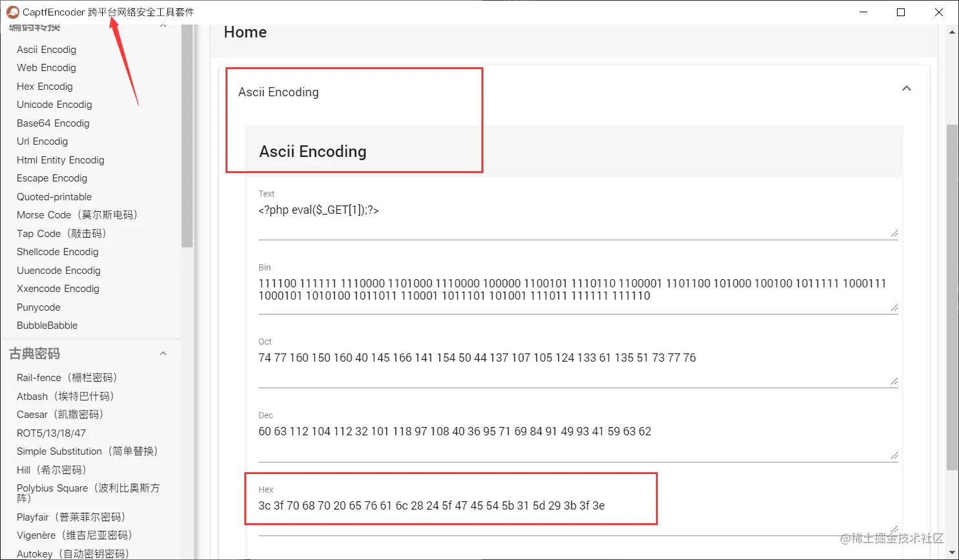Select Uuencode Encodig
Viewport: 959px width, 560px height.
pyautogui.click(x=59, y=271)
